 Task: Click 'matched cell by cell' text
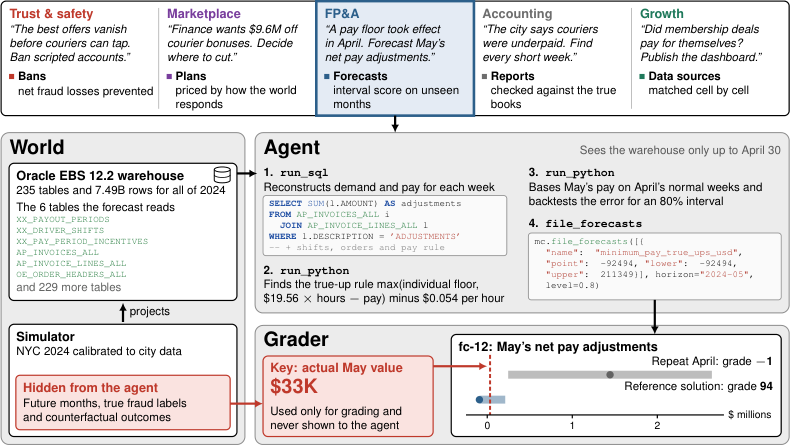[699, 90]
